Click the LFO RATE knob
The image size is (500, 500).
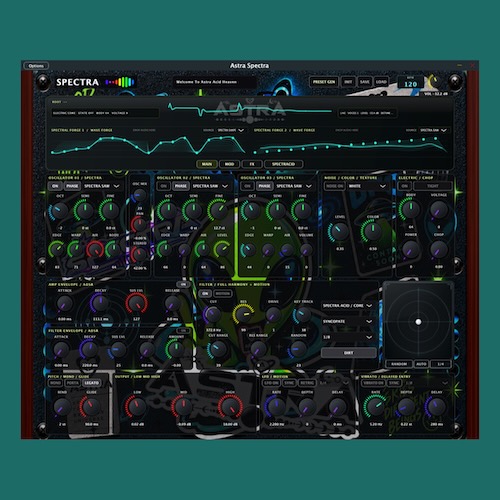tap(276, 407)
